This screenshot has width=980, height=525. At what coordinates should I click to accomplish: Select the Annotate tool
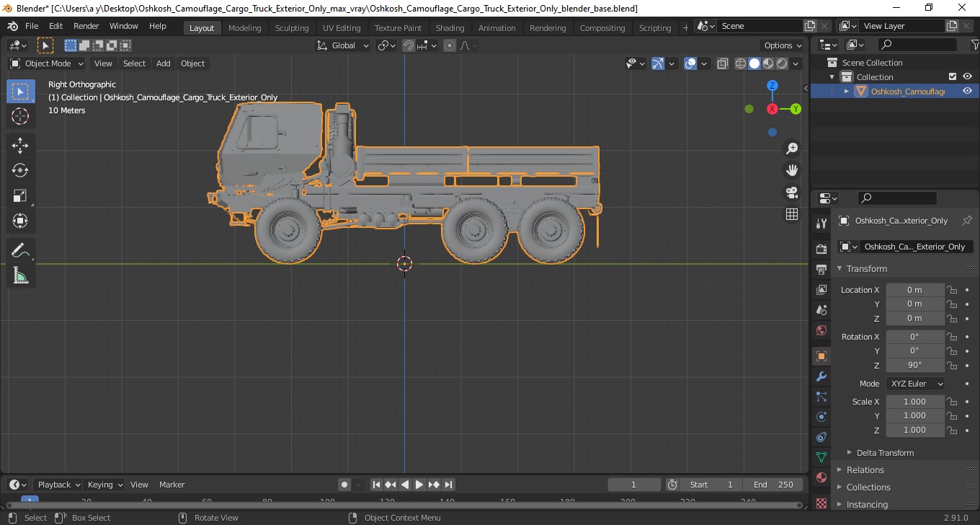(20, 250)
